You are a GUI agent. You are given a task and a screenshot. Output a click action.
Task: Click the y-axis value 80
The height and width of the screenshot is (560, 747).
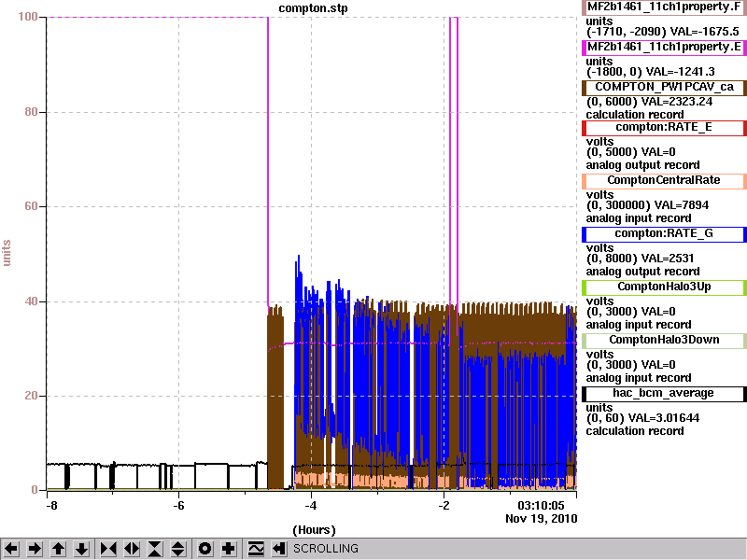pyautogui.click(x=31, y=112)
